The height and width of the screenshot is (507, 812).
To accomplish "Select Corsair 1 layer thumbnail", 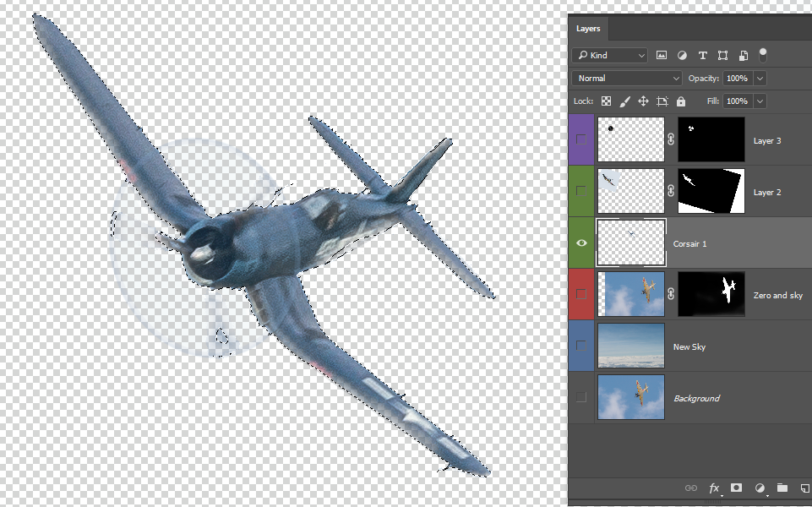I will 630,243.
